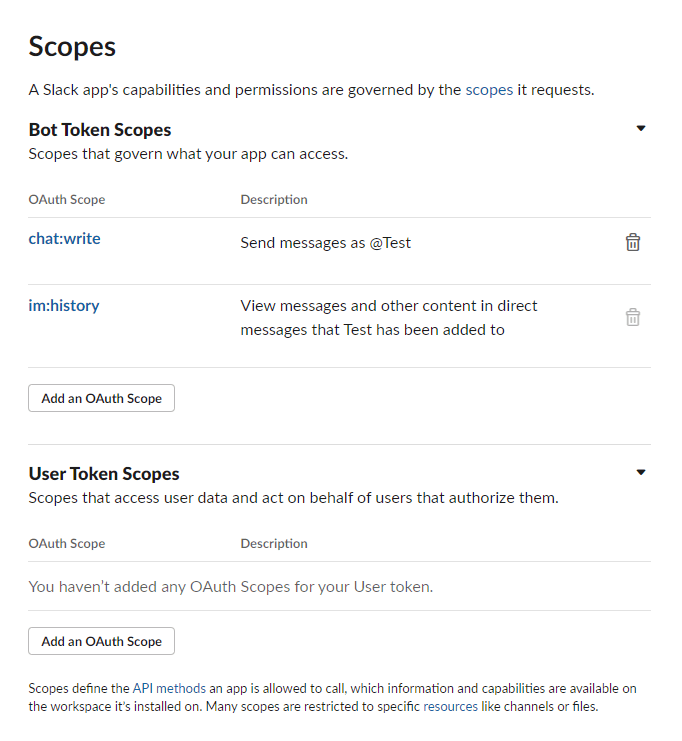
Task: Collapse the User Token Scopes section arrow
Action: point(640,472)
